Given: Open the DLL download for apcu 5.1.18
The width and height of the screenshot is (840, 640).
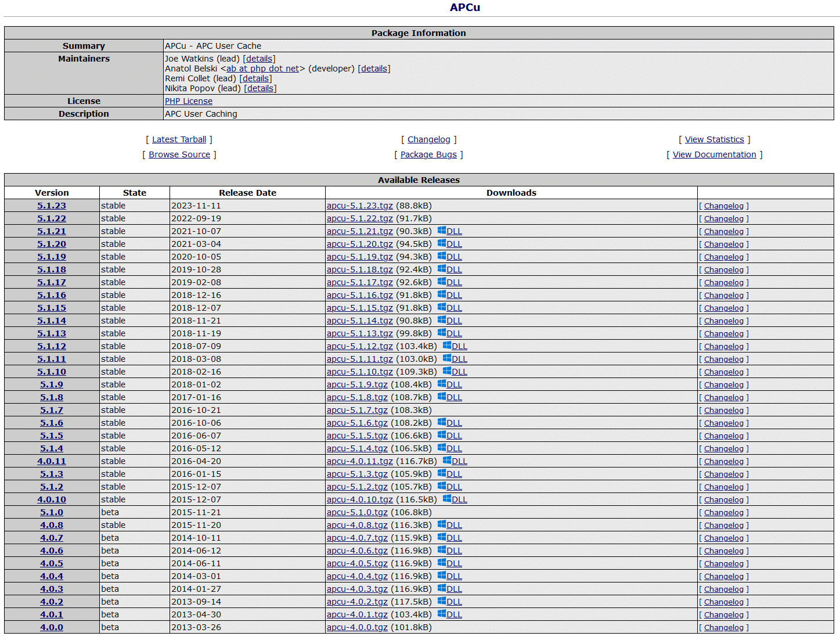Looking at the screenshot, I should point(450,269).
